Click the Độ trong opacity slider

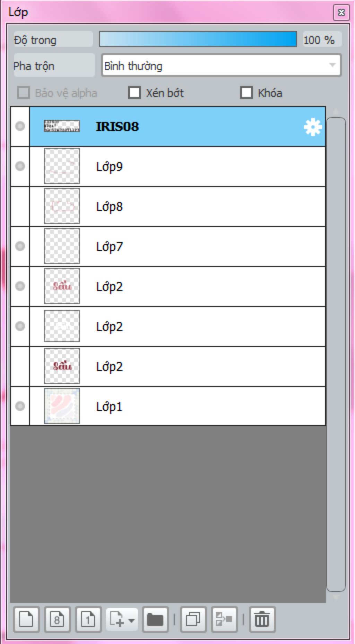[x=198, y=39]
